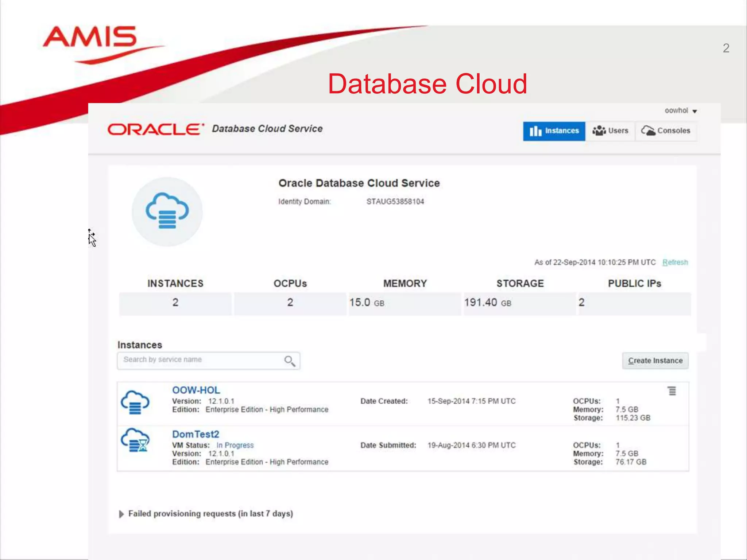747x560 pixels.
Task: Click OOW-HOL's Enterprise Edition text
Action: click(x=267, y=409)
